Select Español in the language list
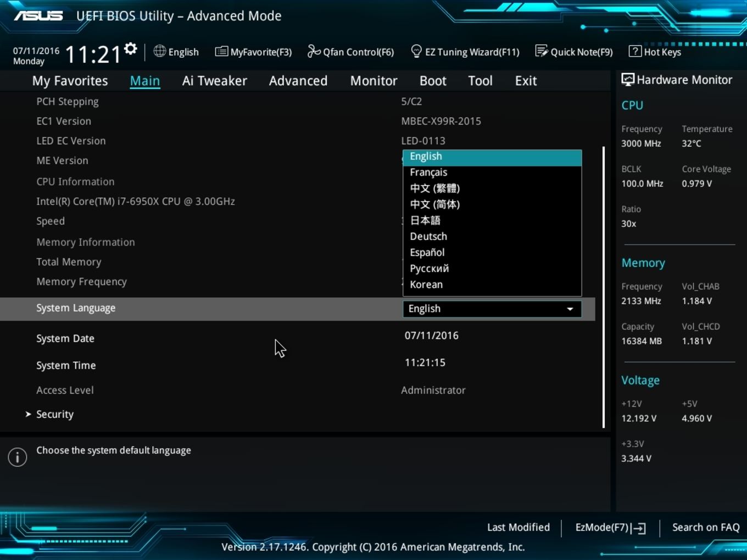Viewport: 747px width, 560px height. coord(492,253)
